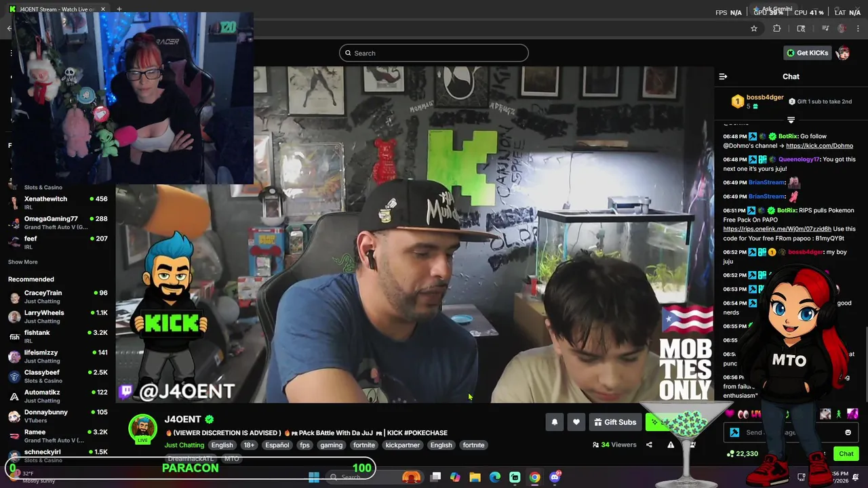Viewport: 868px width, 488px height.
Task: Open a new browser tab with plus
Action: [x=119, y=9]
